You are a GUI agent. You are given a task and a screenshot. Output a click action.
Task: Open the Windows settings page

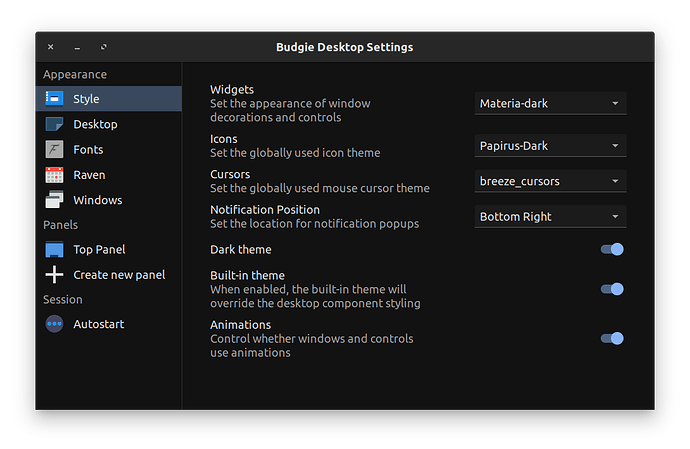pos(109,200)
